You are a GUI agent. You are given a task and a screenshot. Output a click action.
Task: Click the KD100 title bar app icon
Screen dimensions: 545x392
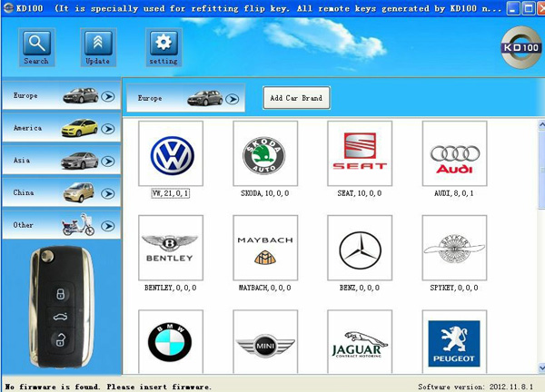8,7
